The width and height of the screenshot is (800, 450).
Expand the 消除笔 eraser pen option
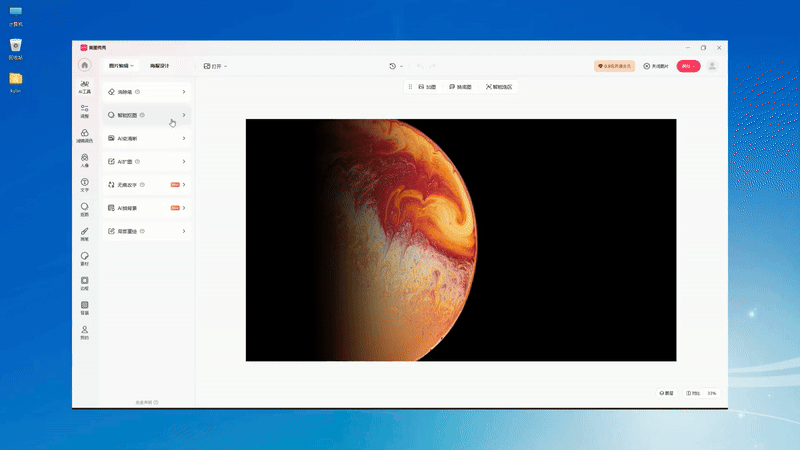pyautogui.click(x=146, y=92)
